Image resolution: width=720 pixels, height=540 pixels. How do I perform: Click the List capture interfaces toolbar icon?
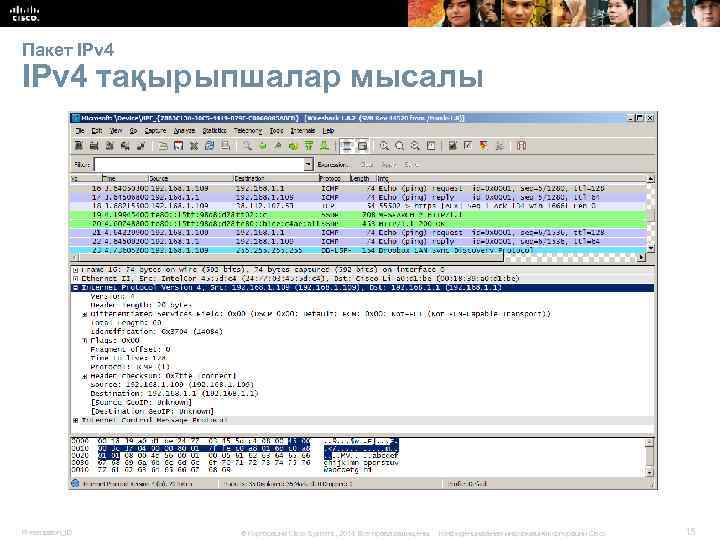79,146
